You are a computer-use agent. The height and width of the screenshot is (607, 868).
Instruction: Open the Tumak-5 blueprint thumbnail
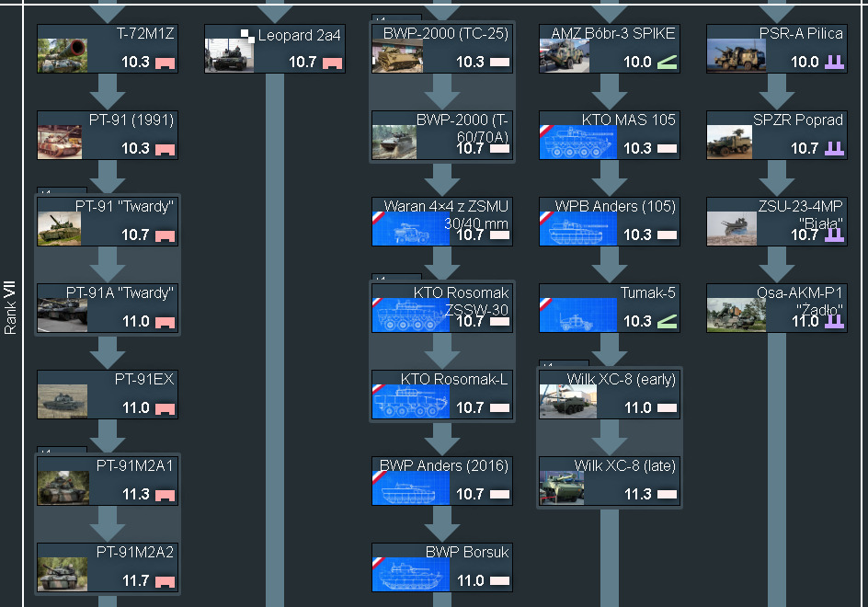[578, 315]
